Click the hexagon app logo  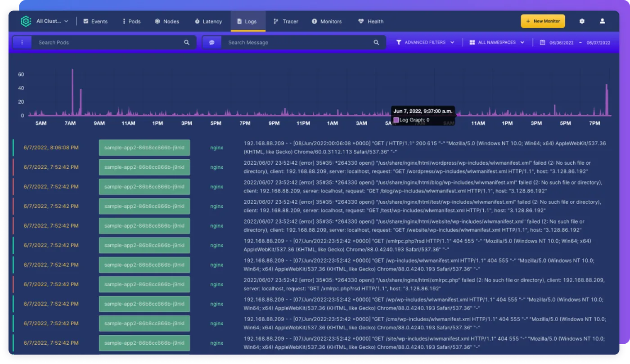26,21
